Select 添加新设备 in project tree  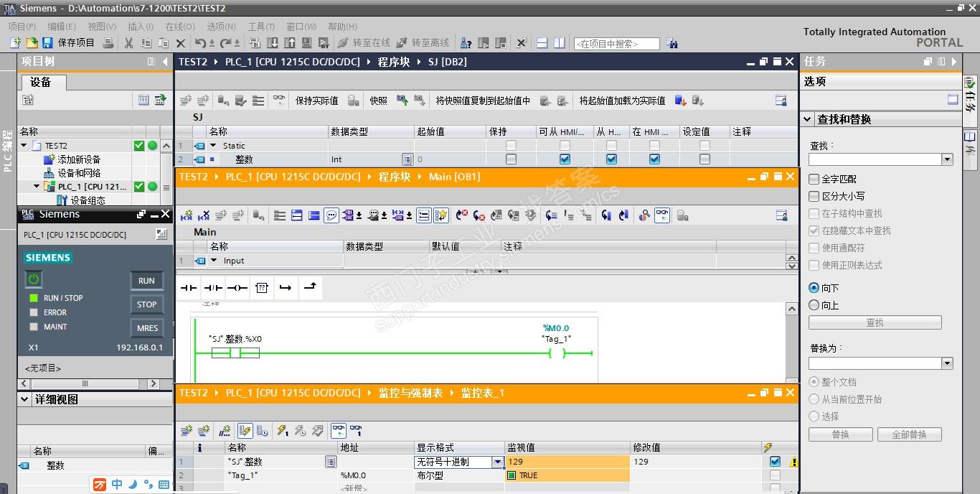tap(79, 159)
